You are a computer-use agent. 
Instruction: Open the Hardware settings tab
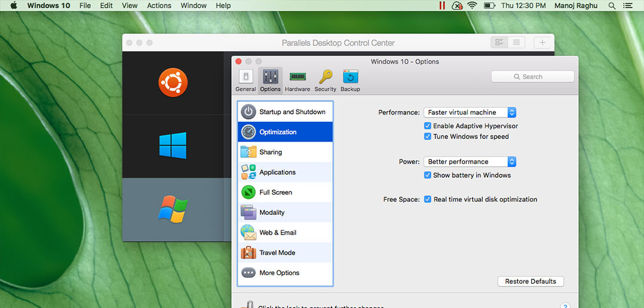point(298,81)
